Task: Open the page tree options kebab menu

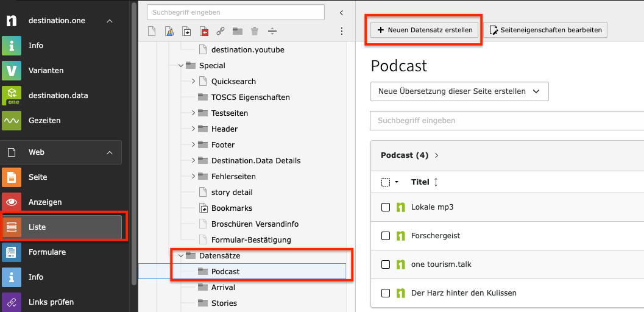Action: [342, 31]
